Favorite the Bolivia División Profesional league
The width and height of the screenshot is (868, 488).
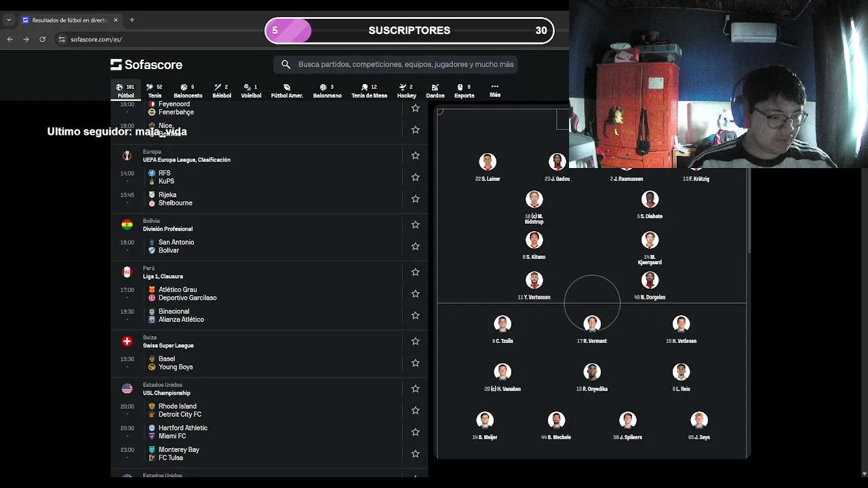tap(415, 225)
